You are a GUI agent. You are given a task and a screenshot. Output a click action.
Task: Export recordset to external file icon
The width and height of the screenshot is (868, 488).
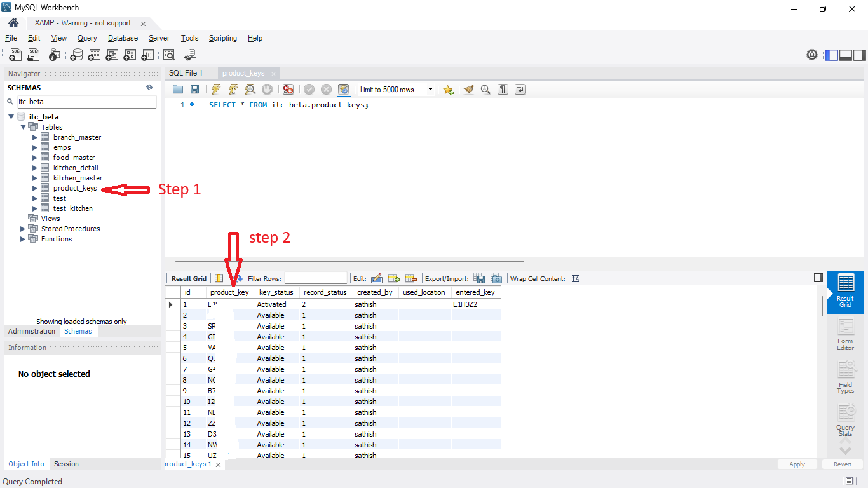[480, 278]
